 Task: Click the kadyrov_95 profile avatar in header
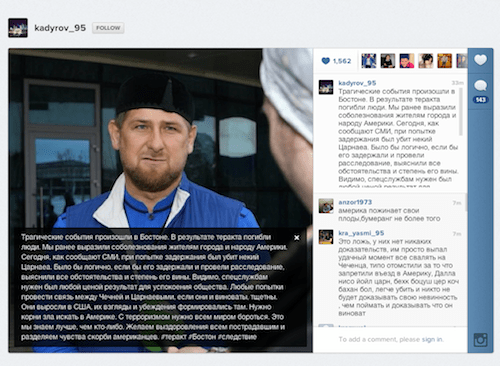tap(18, 28)
